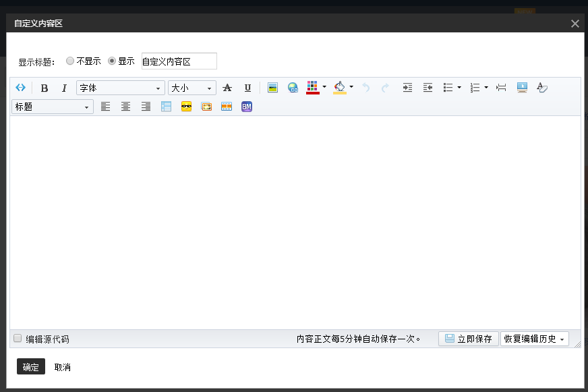Undo the last edit

tap(366, 88)
